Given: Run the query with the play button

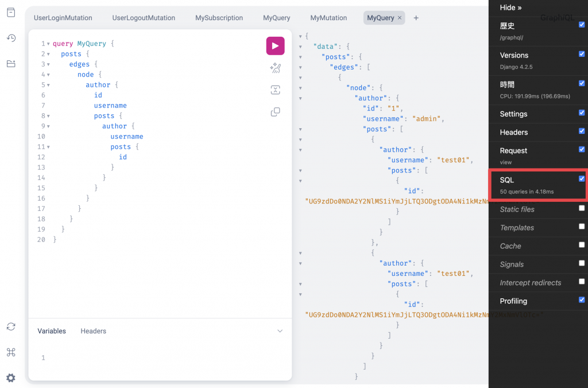Looking at the screenshot, I should point(275,46).
